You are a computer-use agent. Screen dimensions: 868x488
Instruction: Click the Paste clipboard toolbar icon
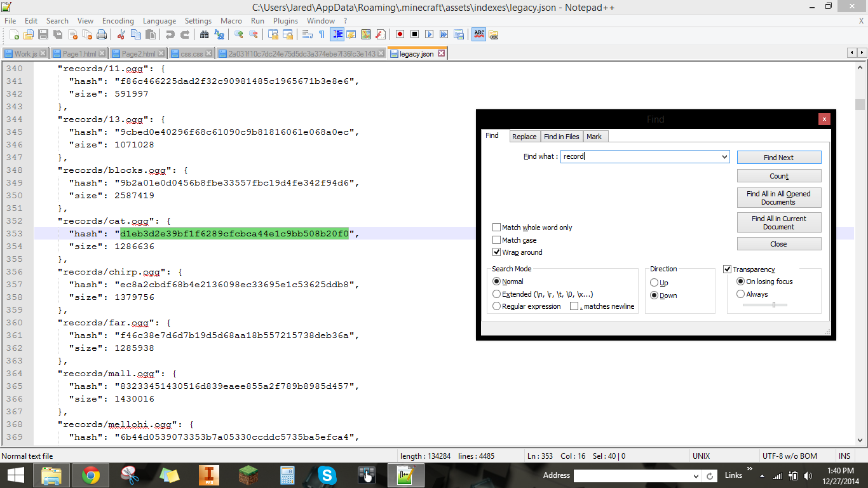pyautogui.click(x=151, y=34)
